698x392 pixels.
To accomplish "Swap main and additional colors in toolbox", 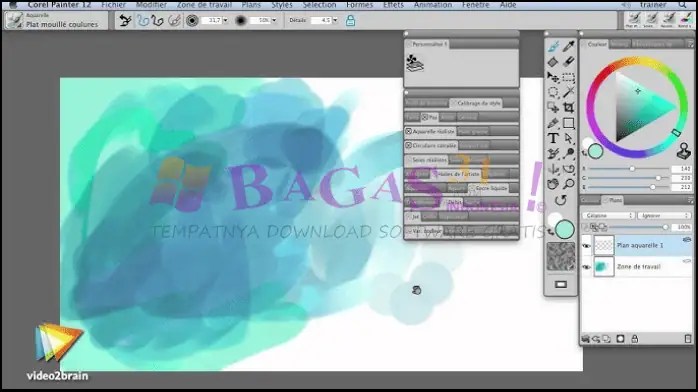I will 551,232.
